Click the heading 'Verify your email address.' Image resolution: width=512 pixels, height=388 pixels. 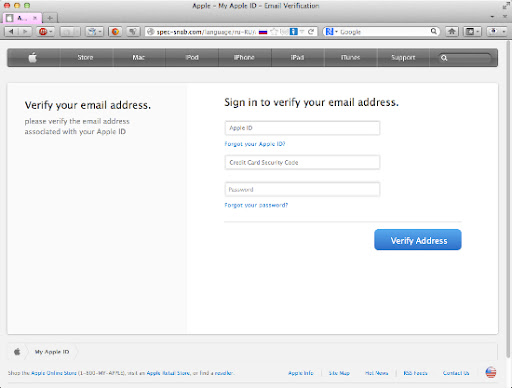[x=88, y=105]
